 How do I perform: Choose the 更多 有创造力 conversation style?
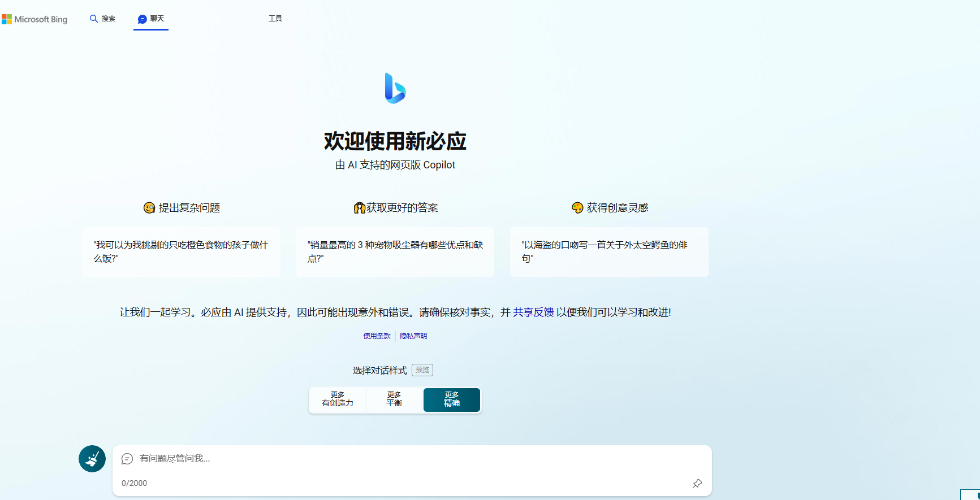[338, 399]
